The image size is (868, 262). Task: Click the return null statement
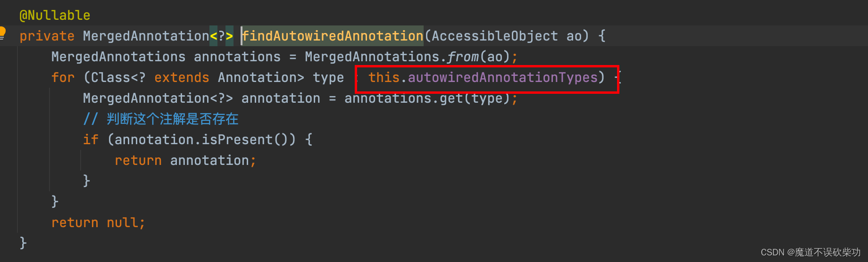(x=98, y=223)
